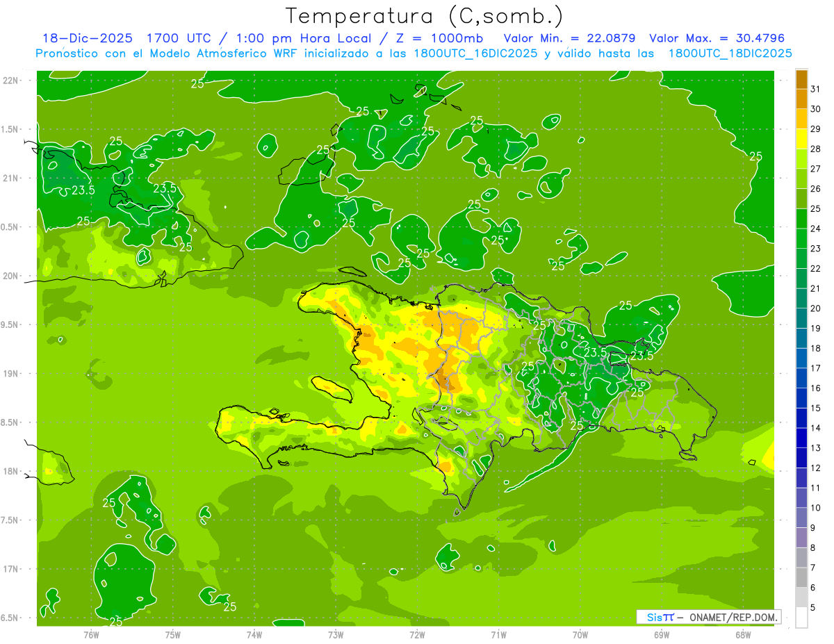Click the '74W' longitude axis label

point(254,635)
